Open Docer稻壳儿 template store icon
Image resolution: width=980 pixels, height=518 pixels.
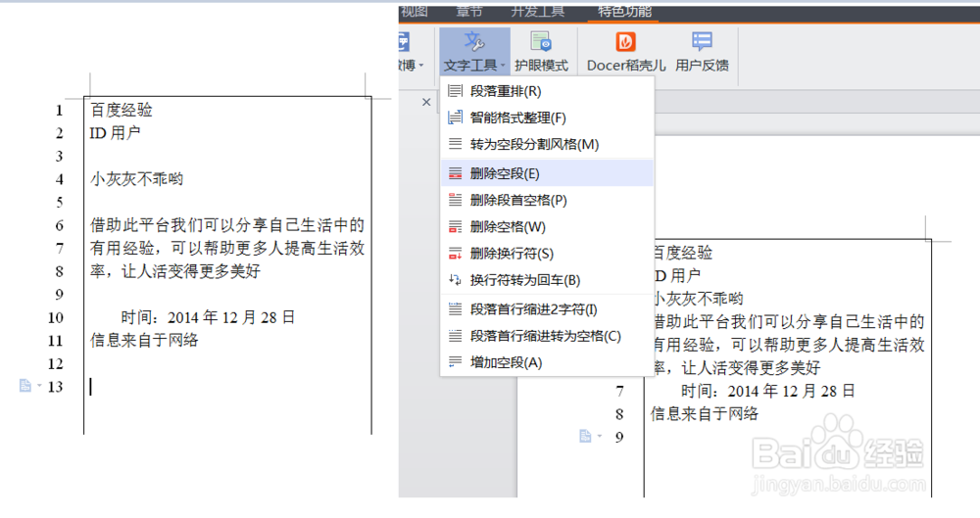tap(625, 41)
